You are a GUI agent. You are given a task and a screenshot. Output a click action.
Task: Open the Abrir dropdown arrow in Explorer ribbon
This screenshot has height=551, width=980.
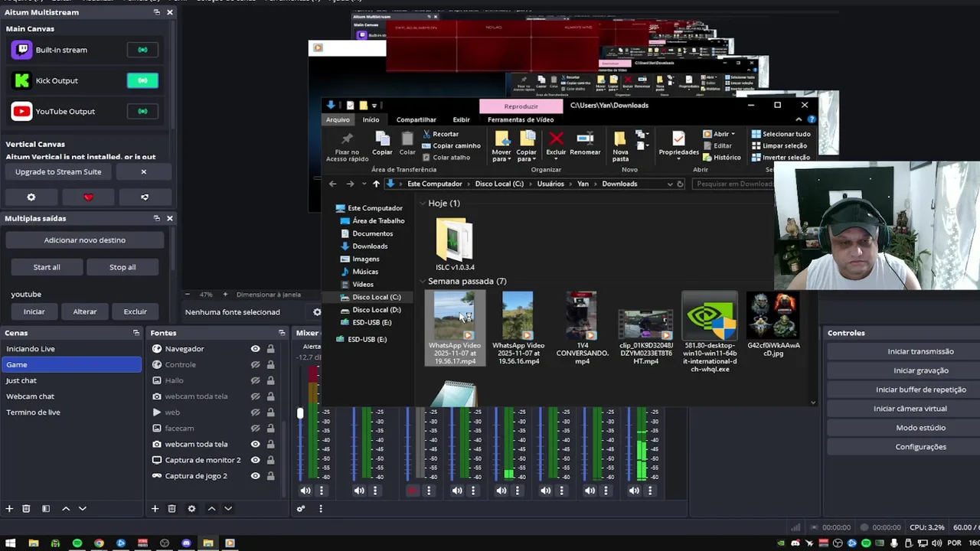click(733, 134)
